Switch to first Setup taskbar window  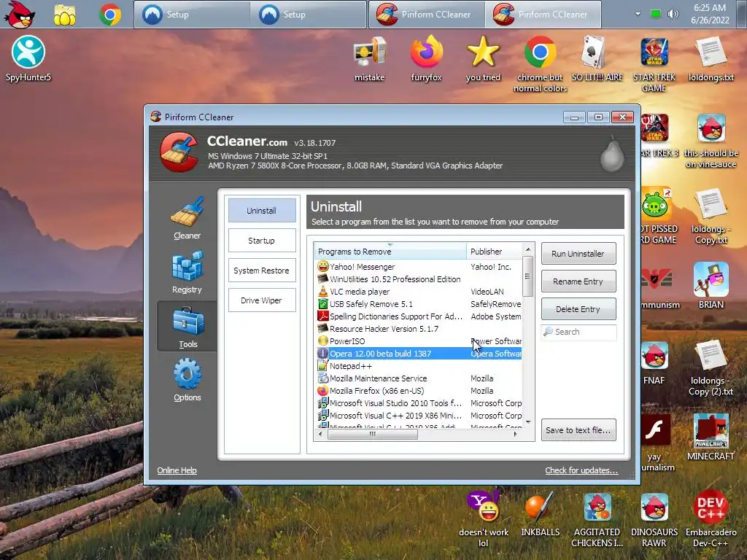(x=192, y=15)
